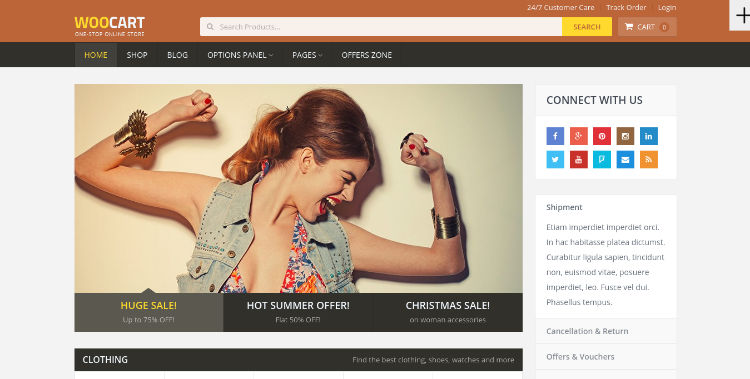Open the Blog menu item
The width and height of the screenshot is (750, 379).
[x=177, y=55]
